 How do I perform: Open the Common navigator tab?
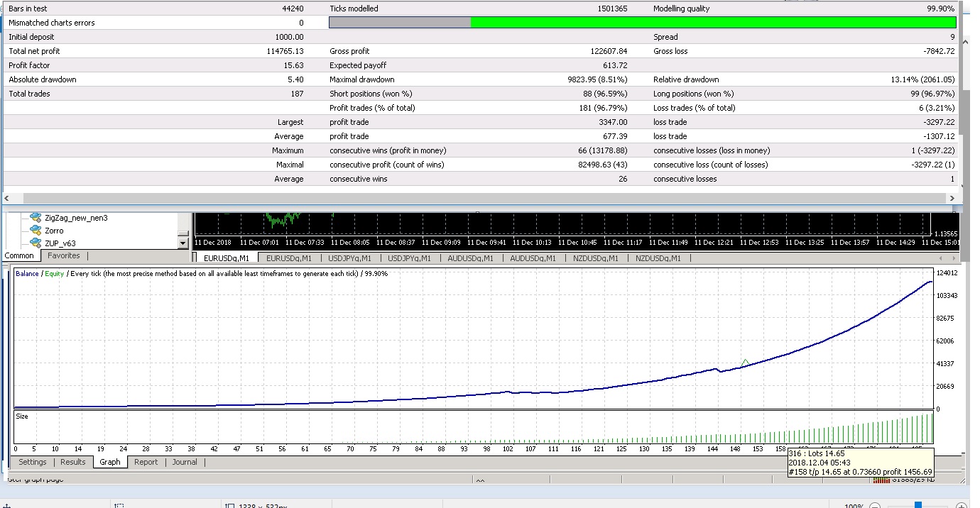19,255
